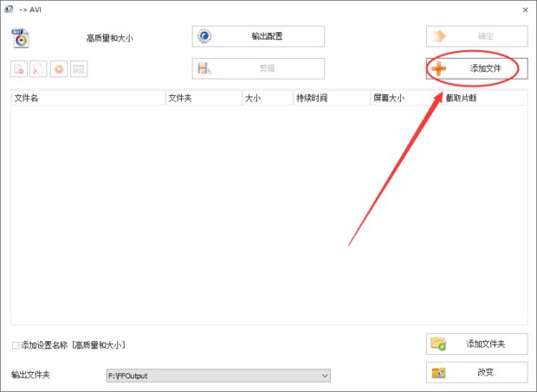Click the 添加文件夹 add folder button
537x392 pixels.
[x=476, y=344]
